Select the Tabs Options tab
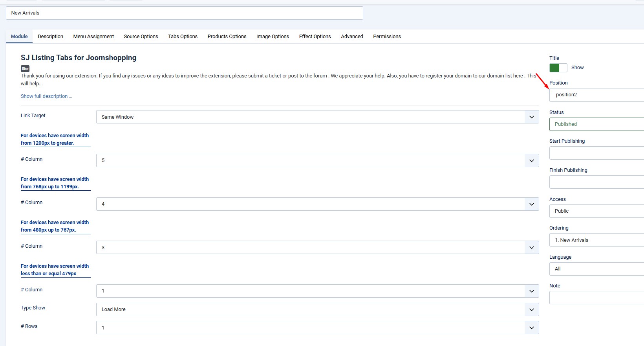644x346 pixels. [183, 37]
